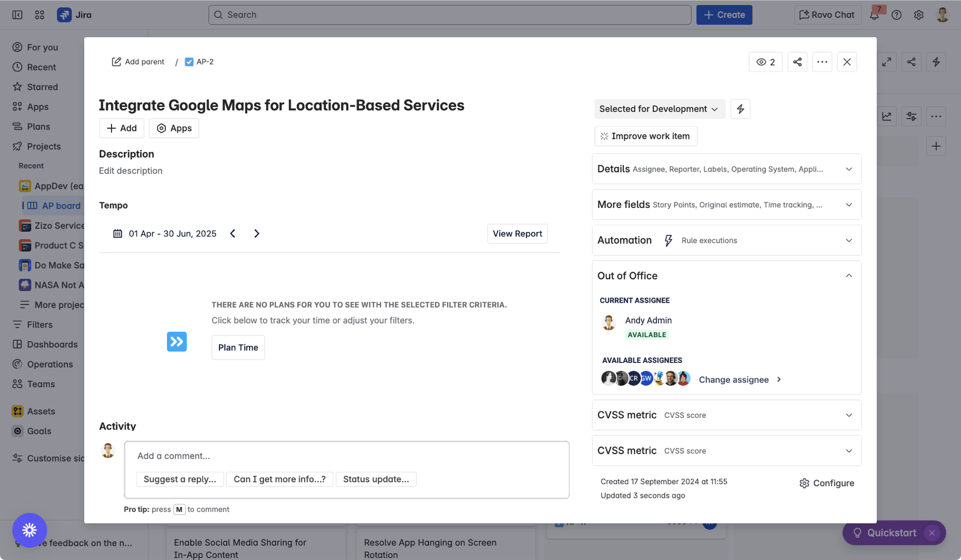
Task: Click the share icon in the issue header
Action: [797, 62]
